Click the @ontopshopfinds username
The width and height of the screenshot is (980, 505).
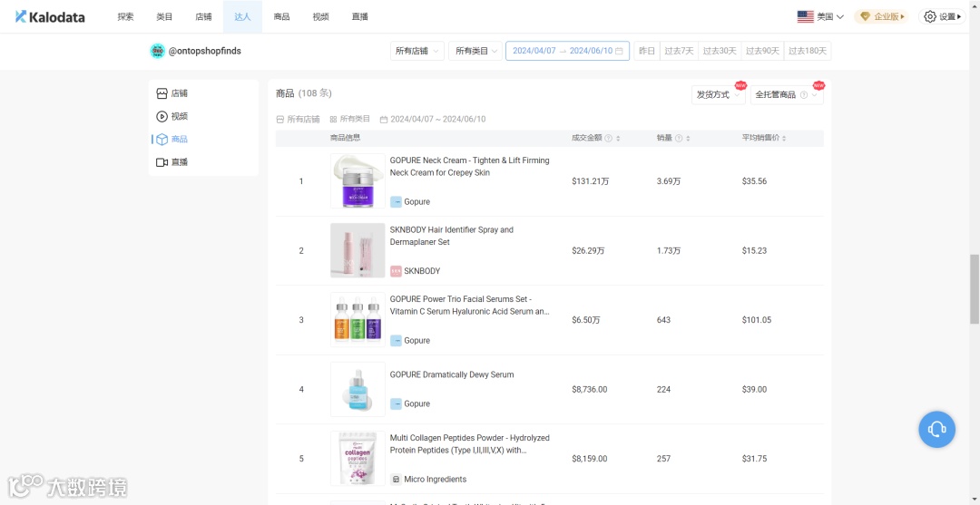click(x=204, y=51)
